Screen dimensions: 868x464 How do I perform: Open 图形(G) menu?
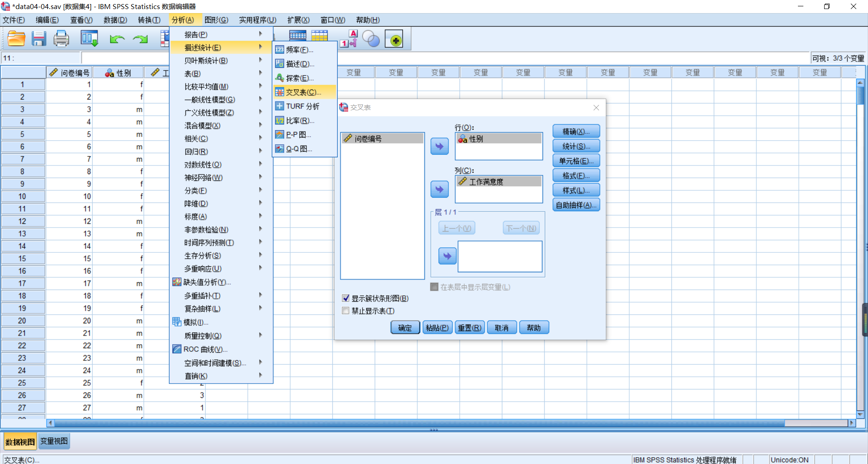(216, 20)
